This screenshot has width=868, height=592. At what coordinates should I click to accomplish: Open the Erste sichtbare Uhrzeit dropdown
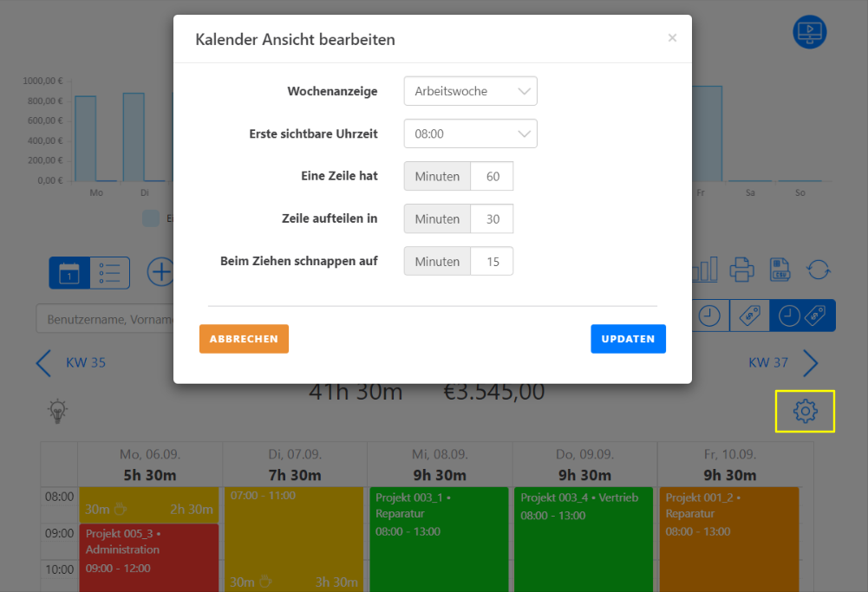tap(470, 134)
